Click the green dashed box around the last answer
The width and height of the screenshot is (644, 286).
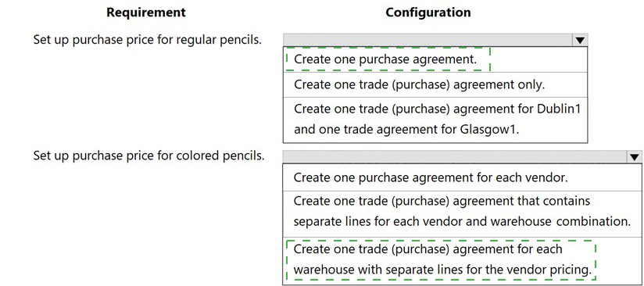[x=441, y=260]
